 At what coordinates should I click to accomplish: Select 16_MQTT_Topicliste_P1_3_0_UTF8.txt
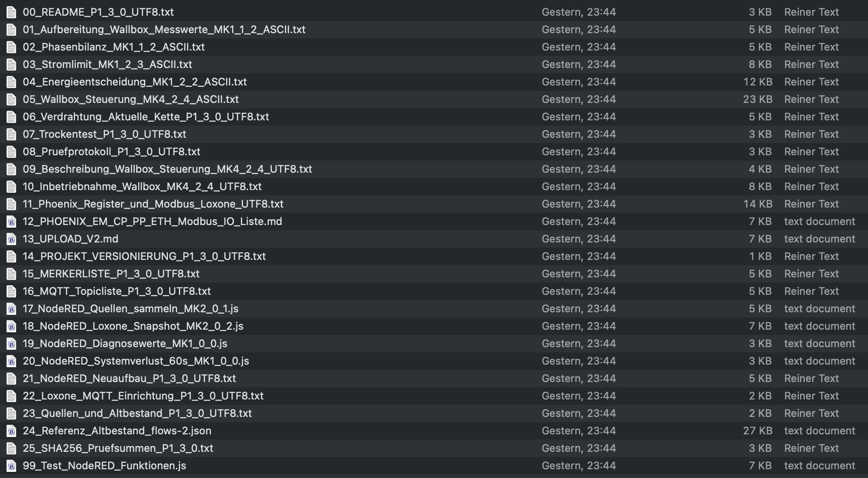coord(434,291)
